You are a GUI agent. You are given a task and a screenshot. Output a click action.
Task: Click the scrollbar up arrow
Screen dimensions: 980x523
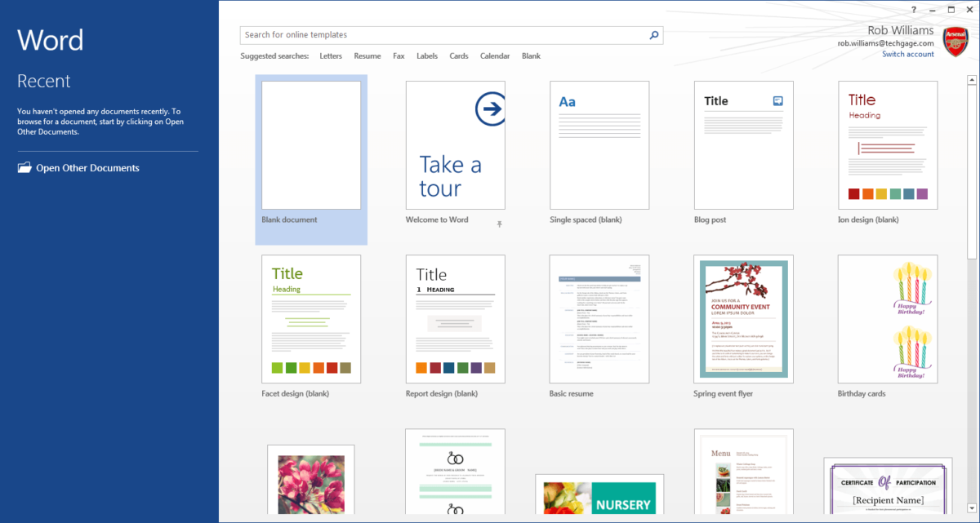(973, 81)
